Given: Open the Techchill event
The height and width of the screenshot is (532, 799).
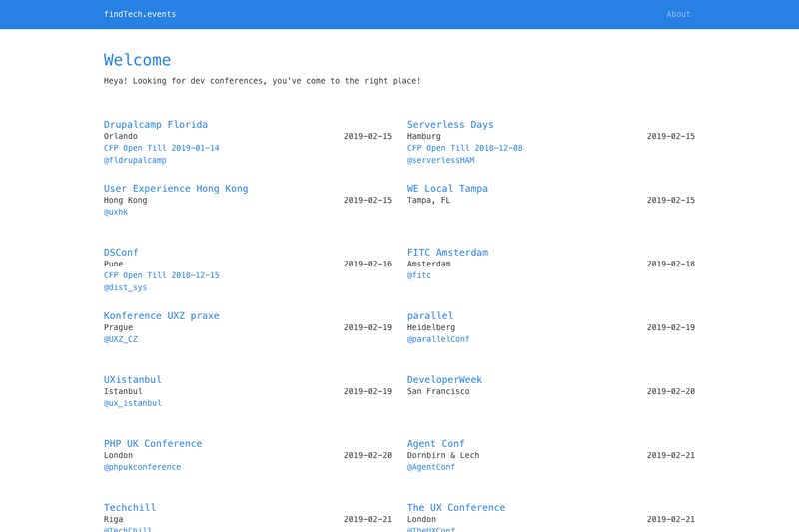Looking at the screenshot, I should click(x=130, y=508).
